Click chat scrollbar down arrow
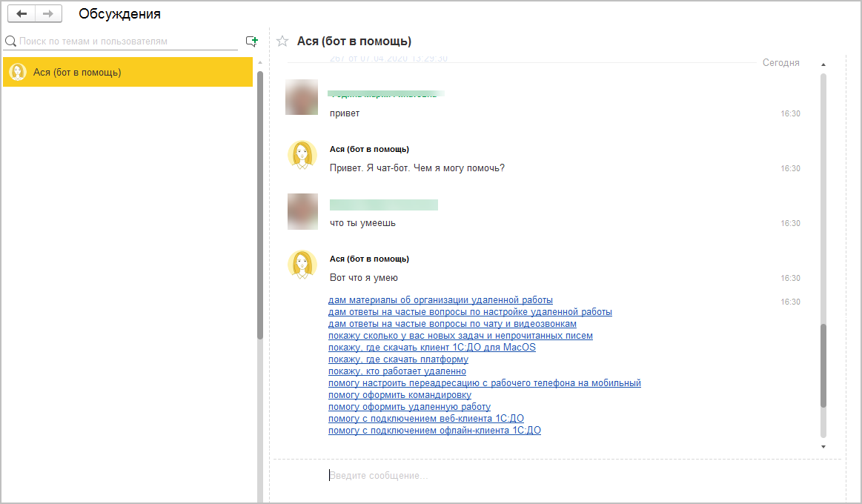This screenshot has width=862, height=504. pyautogui.click(x=823, y=447)
